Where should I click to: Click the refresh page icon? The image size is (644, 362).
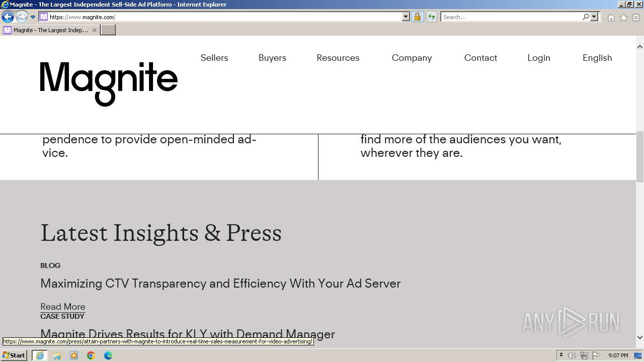tap(431, 17)
